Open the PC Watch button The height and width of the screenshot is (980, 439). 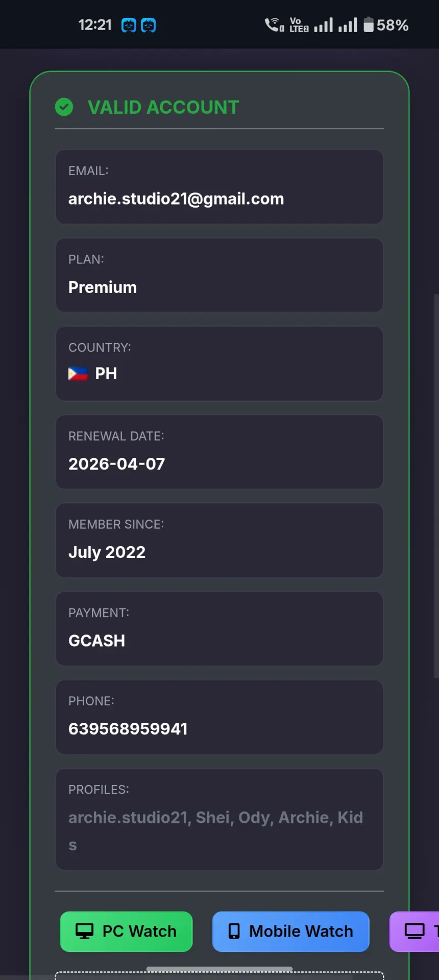pos(126,932)
